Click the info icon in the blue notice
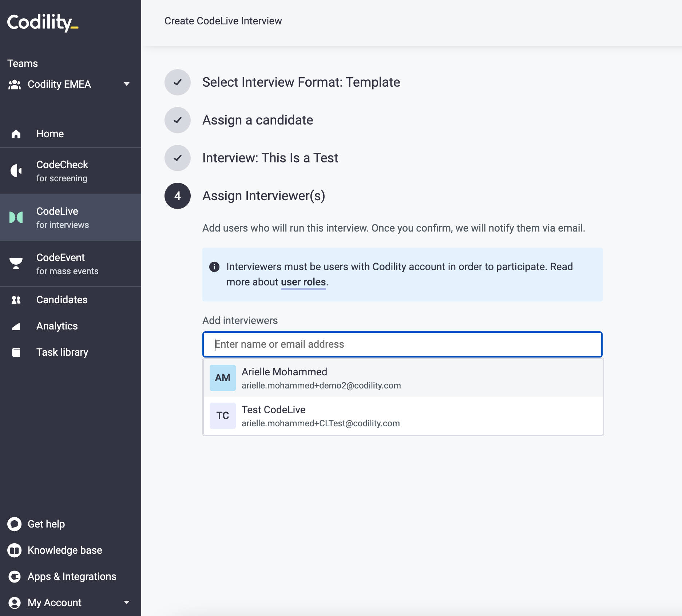Viewport: 682px width, 616px height. (214, 267)
